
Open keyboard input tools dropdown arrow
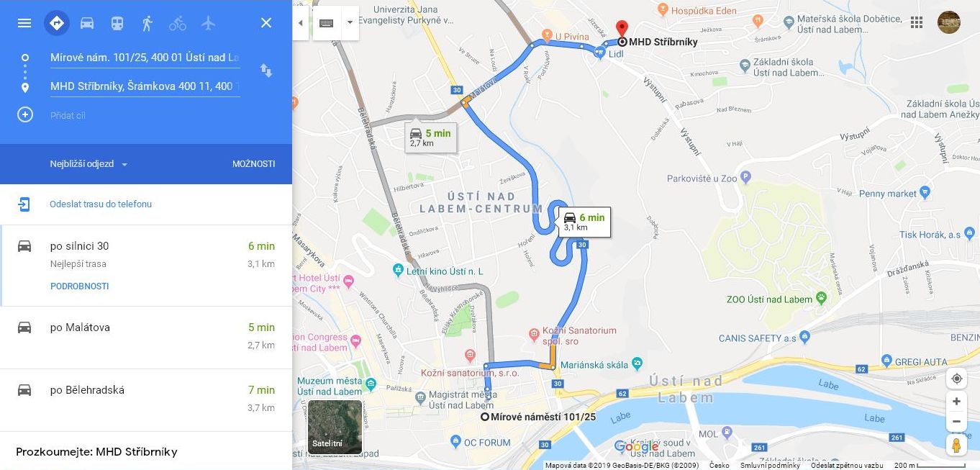pyautogui.click(x=350, y=23)
